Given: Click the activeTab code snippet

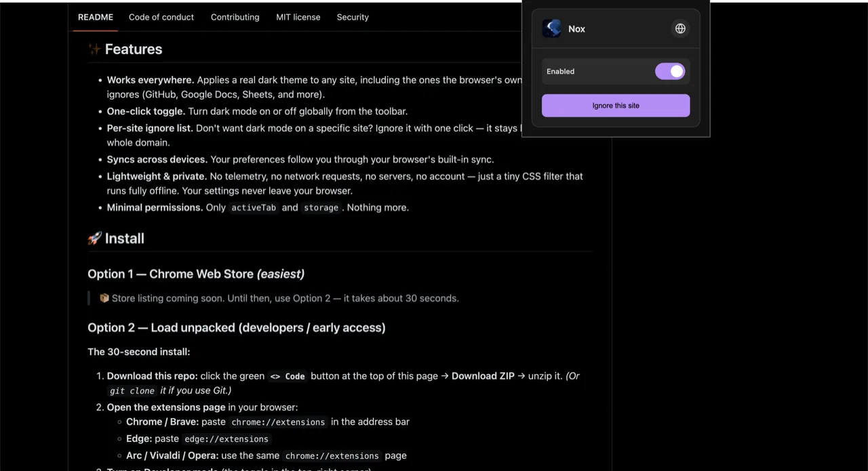Looking at the screenshot, I should pos(254,207).
